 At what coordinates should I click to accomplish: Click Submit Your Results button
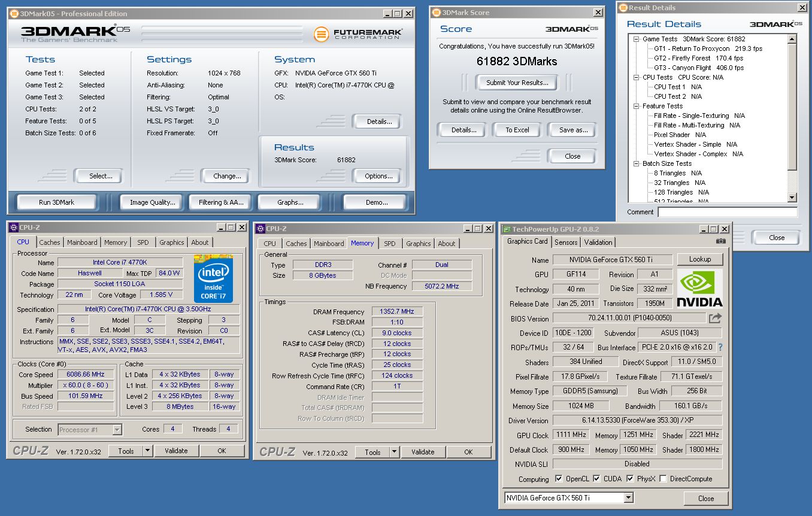[x=517, y=83]
